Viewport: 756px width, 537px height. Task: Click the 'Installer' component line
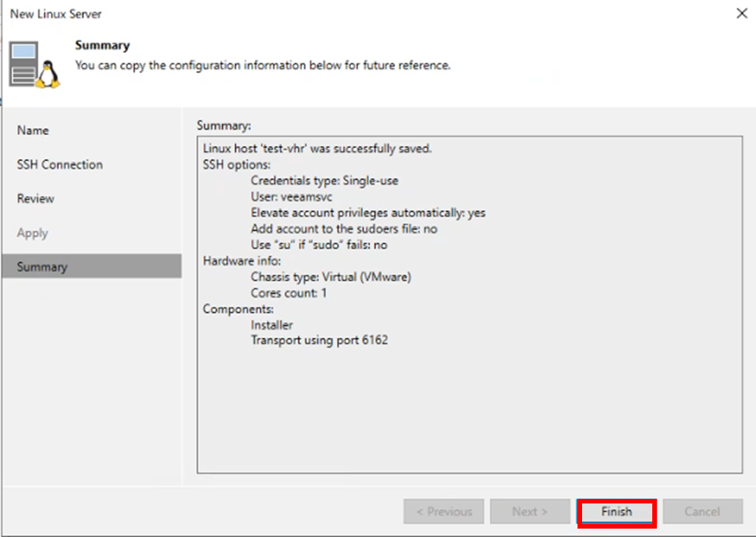coord(272,325)
